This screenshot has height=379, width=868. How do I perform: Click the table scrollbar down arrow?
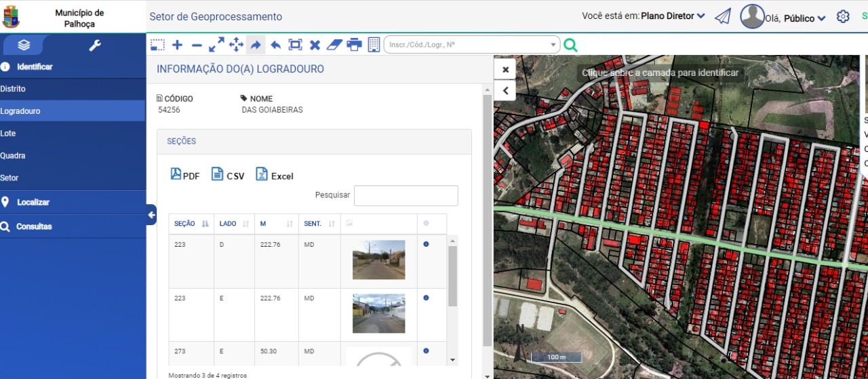point(453,360)
